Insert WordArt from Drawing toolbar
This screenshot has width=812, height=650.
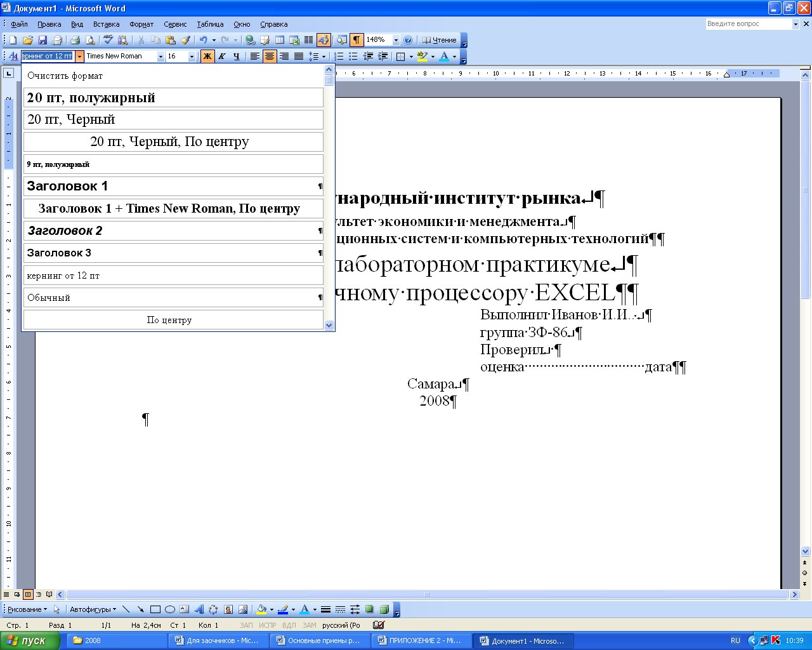(199, 609)
